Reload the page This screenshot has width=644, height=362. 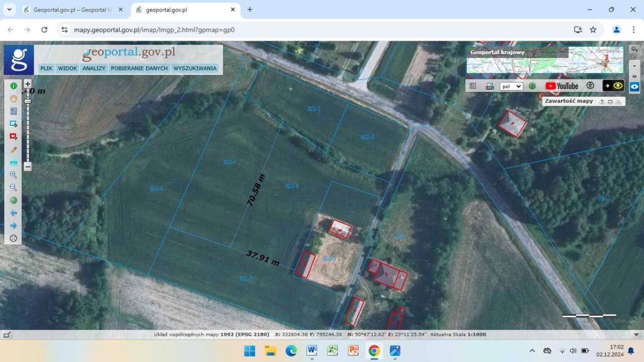pyautogui.click(x=44, y=30)
